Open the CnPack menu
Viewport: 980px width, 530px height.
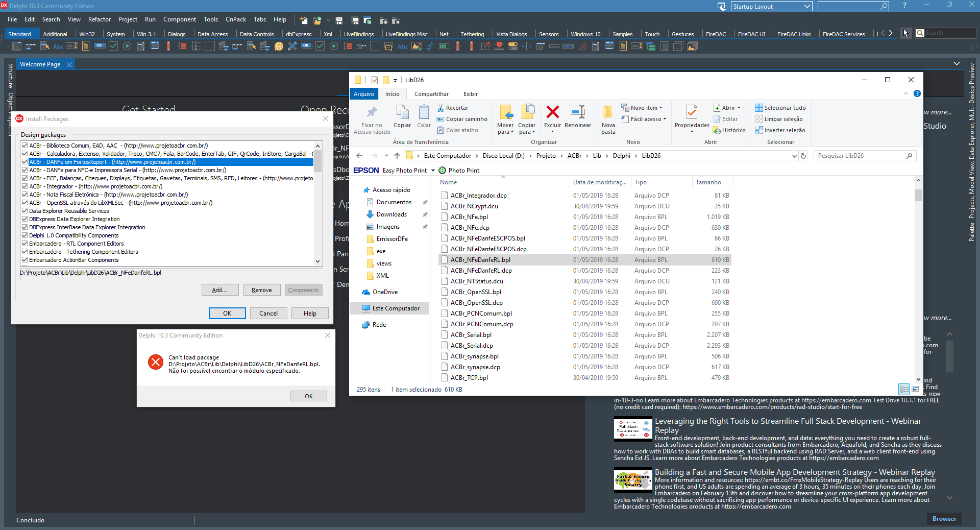click(236, 19)
